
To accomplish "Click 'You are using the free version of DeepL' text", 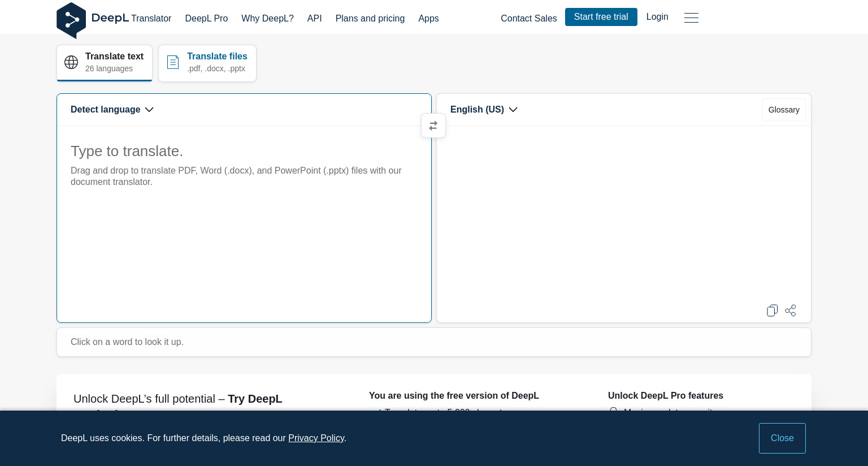I will (x=454, y=396).
